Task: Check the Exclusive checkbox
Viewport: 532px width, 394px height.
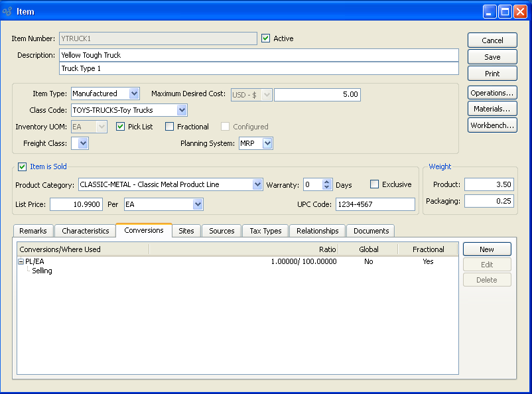Action: coord(375,184)
